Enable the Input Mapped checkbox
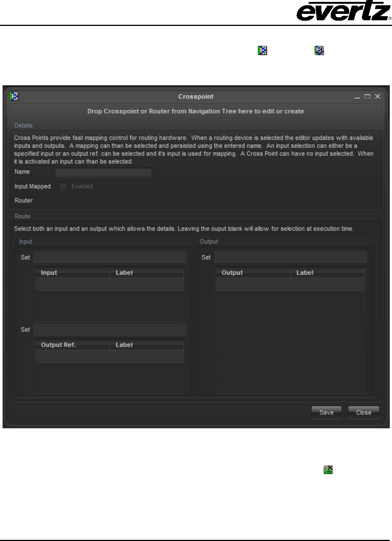 pyautogui.click(x=63, y=186)
